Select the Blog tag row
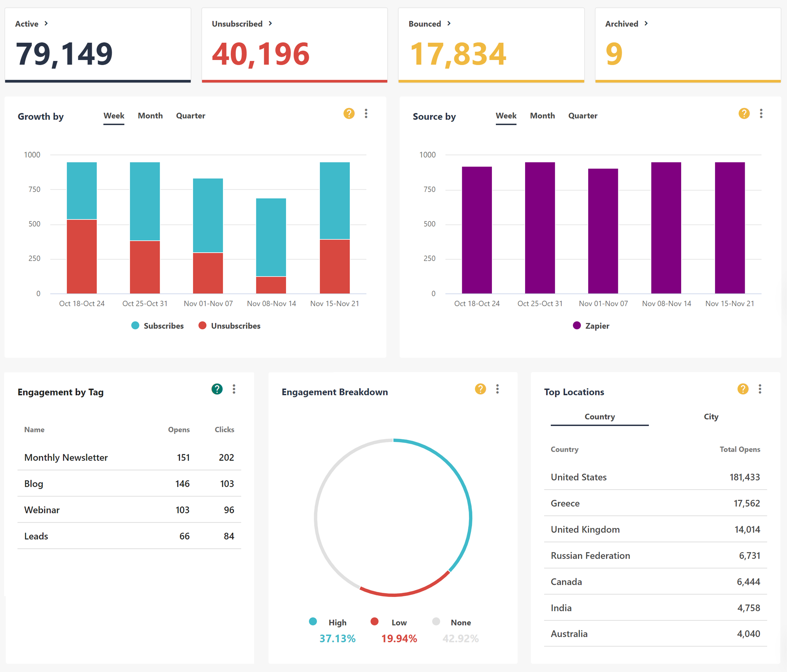The image size is (787, 672). (129, 483)
